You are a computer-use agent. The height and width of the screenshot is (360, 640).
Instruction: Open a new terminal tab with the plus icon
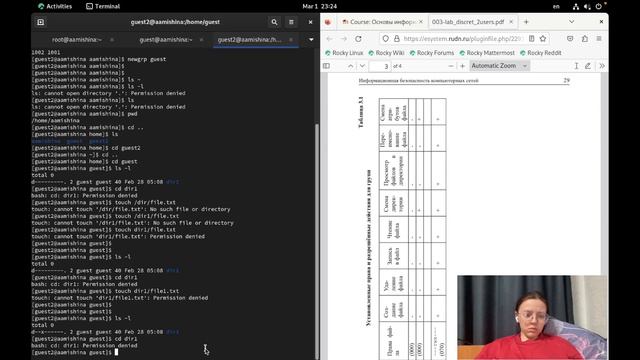[x=40, y=22]
